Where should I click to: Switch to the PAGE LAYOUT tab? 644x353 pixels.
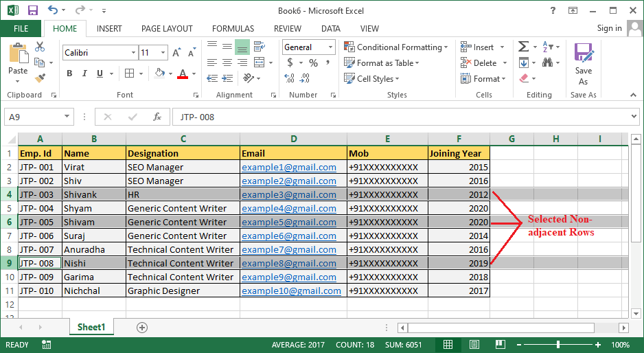[167, 28]
